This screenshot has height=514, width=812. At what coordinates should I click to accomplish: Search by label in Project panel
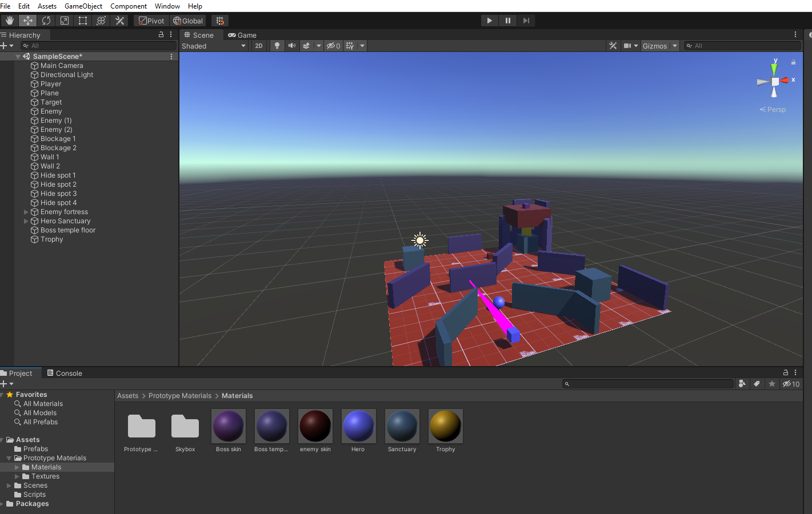757,384
